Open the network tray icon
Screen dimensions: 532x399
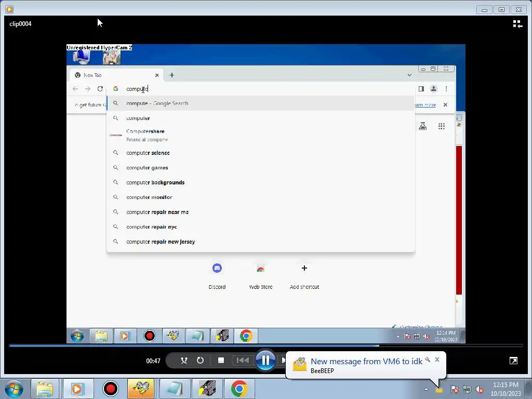click(x=467, y=389)
